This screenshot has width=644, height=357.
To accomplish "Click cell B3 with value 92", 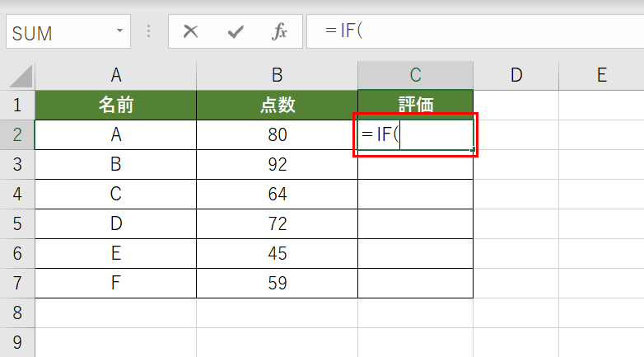I will (278, 165).
